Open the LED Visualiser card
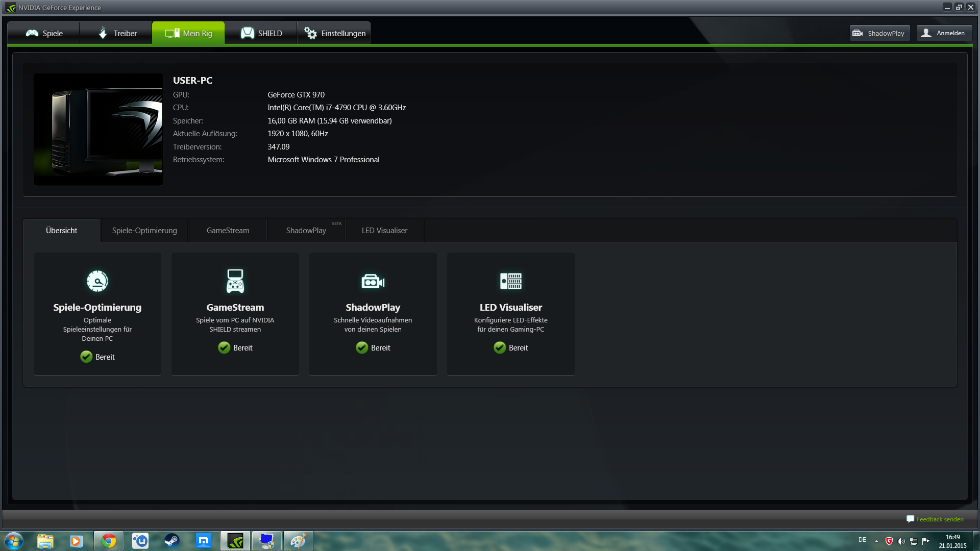Image resolution: width=980 pixels, height=551 pixels. [511, 314]
